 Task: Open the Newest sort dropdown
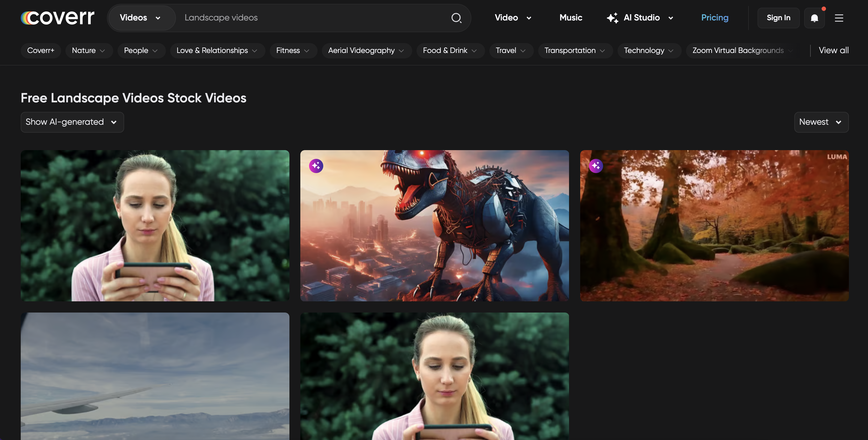[821, 122]
